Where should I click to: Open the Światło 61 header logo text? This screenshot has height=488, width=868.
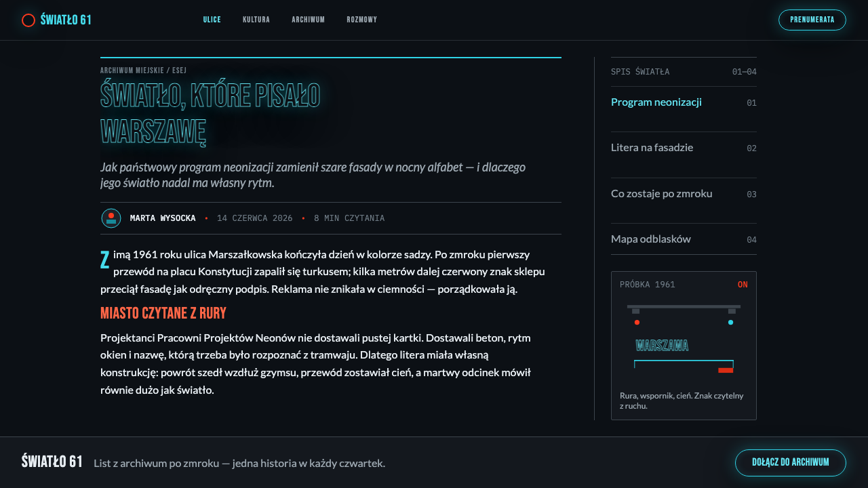[66, 20]
